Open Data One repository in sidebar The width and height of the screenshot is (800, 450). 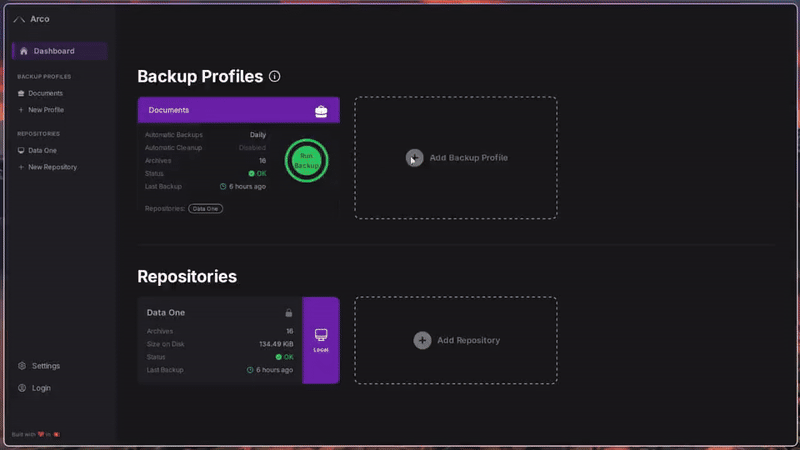42,151
